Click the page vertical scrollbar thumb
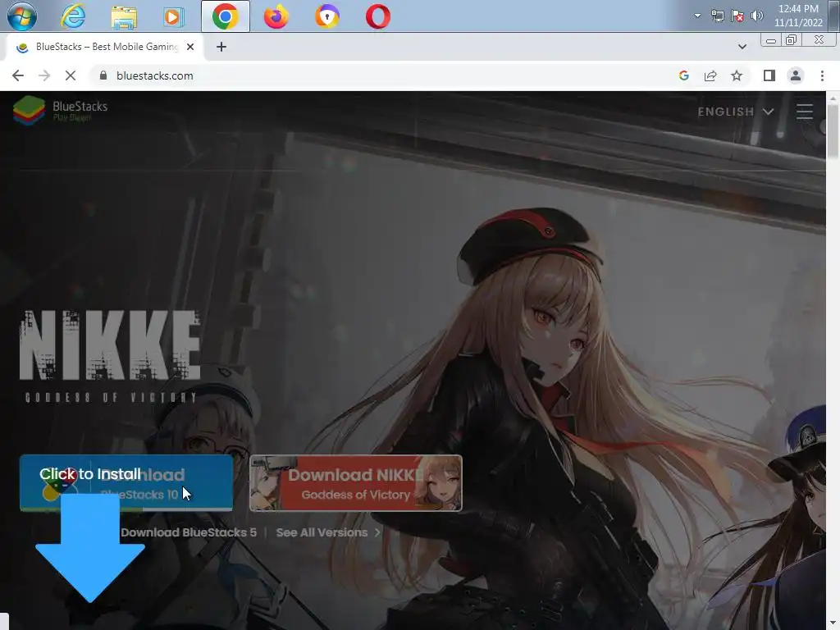Screen dimensions: 840x630 (x=833, y=132)
